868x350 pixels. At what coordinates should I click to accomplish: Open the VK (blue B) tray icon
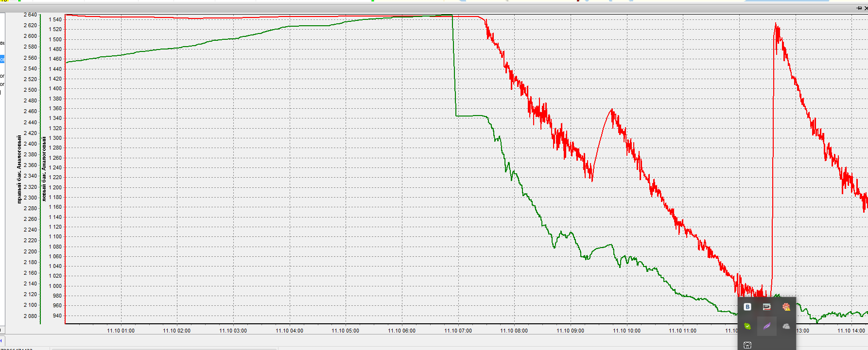coord(747,307)
